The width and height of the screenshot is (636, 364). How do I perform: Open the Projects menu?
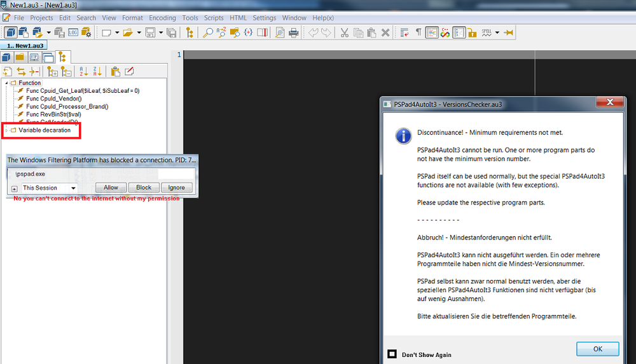coord(41,18)
